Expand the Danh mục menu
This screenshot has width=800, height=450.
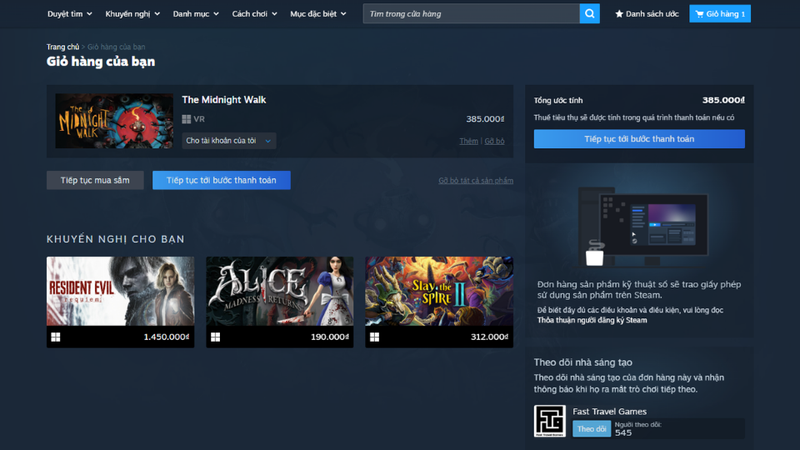pyautogui.click(x=195, y=14)
